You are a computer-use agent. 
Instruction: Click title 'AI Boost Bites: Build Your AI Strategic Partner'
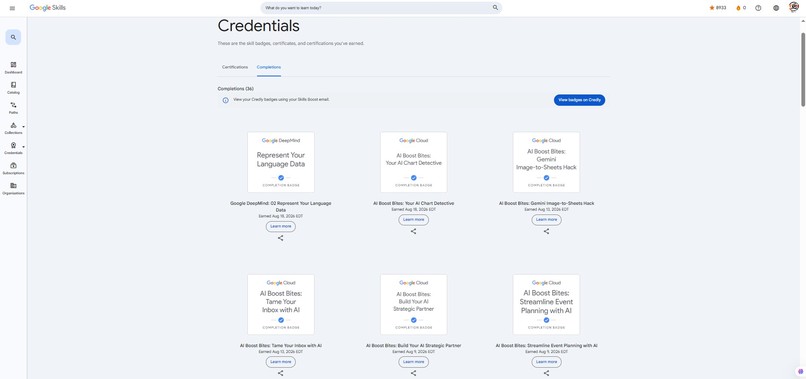(x=413, y=346)
